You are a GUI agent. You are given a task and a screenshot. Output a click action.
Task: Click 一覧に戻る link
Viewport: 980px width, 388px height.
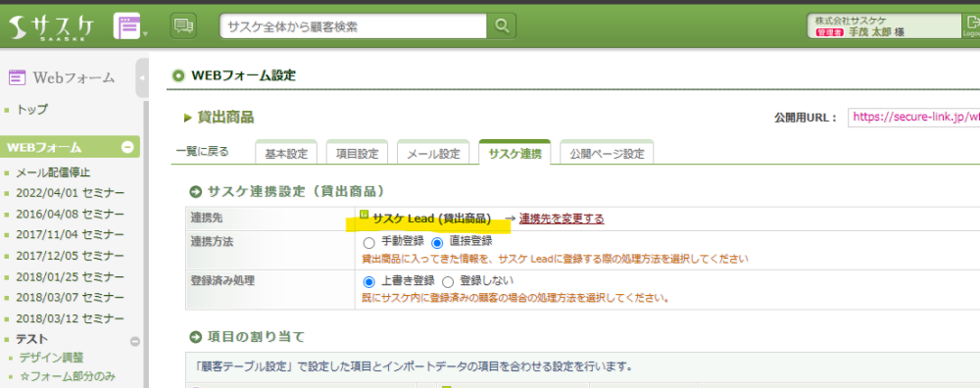pyautogui.click(x=202, y=151)
